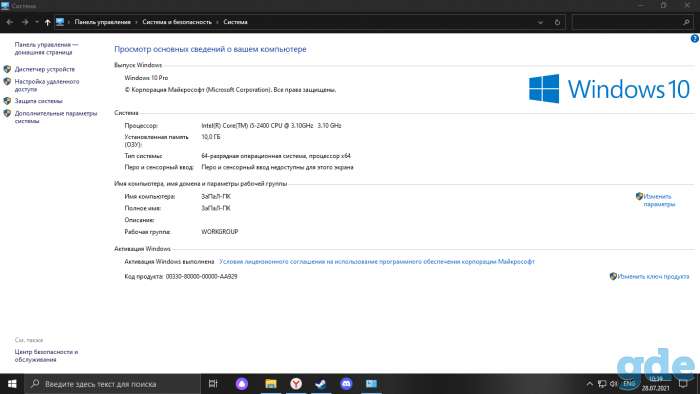
Task: Refresh the address bar view
Action: point(557,22)
